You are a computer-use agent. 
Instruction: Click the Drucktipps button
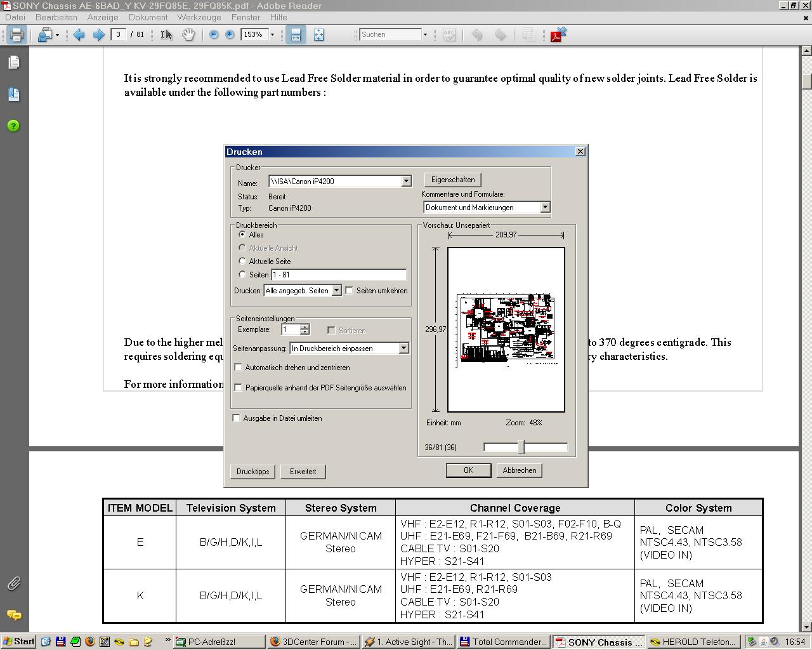point(252,472)
